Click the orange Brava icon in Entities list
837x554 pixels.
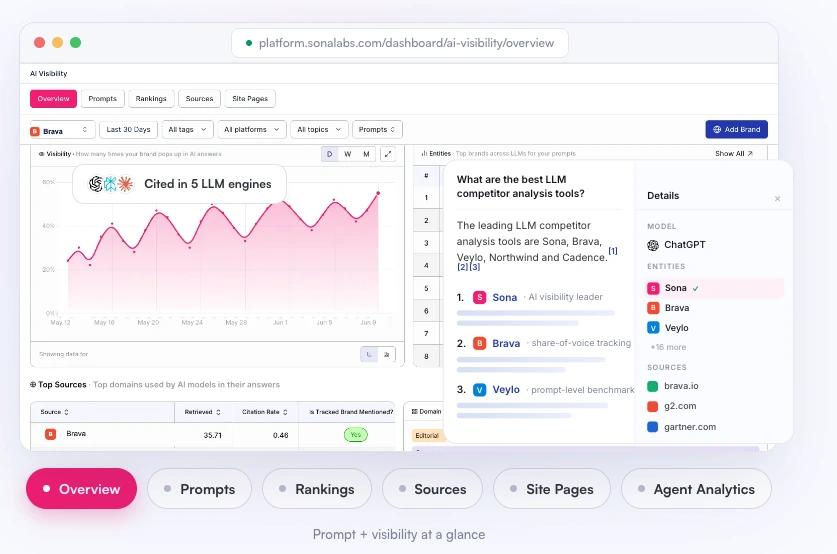coord(653,308)
